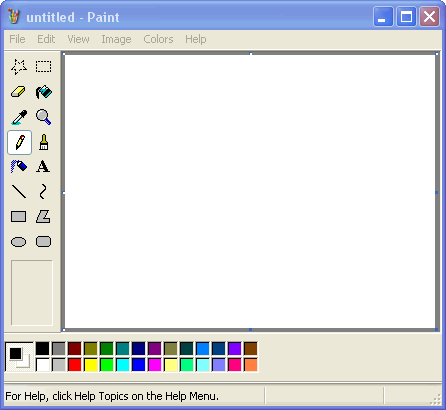The height and width of the screenshot is (410, 446).
Task: Click the bottom-right canvas resize handle
Action: [437, 329]
